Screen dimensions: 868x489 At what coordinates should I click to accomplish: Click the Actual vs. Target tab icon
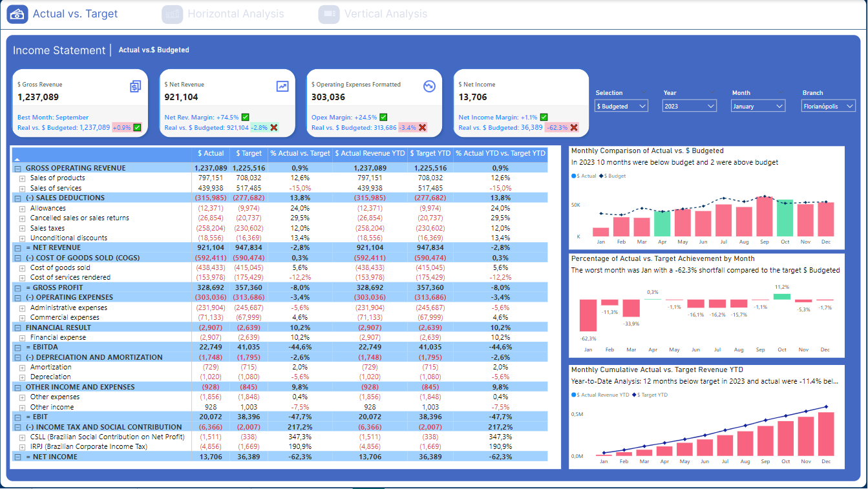pos(17,14)
